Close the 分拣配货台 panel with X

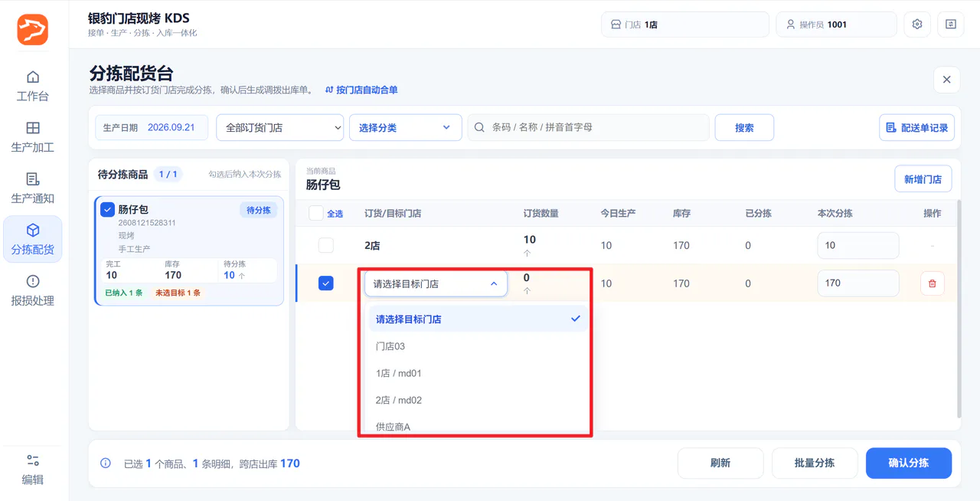pyautogui.click(x=946, y=80)
